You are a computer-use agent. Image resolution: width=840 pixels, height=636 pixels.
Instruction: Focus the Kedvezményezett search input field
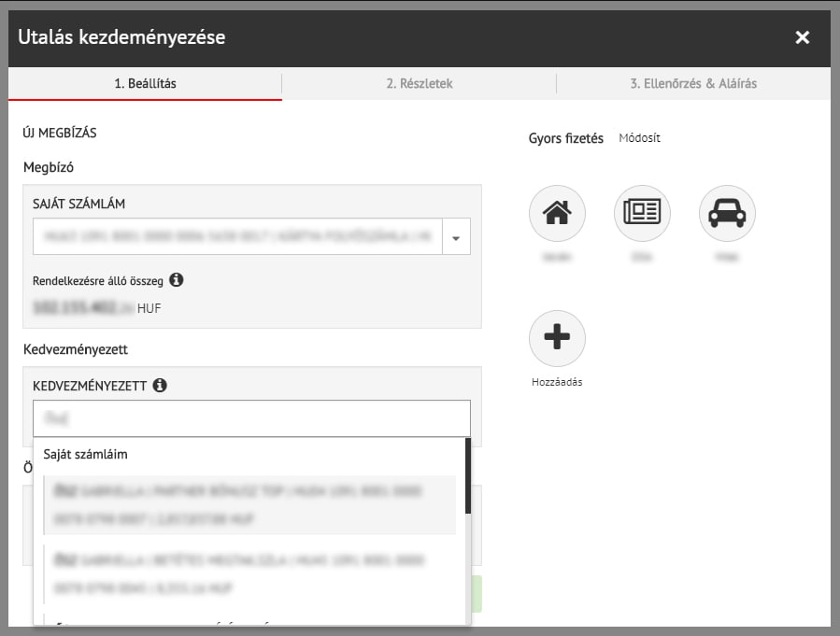point(251,418)
